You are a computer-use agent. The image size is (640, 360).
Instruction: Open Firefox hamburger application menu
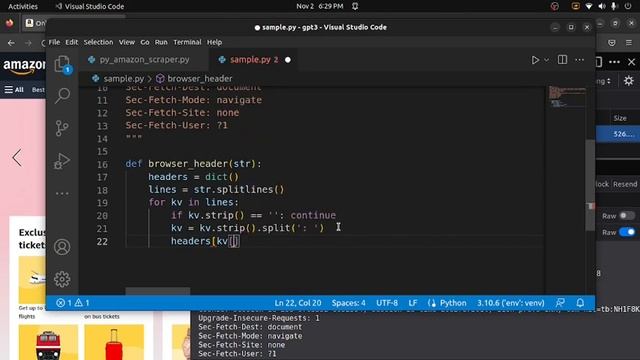(x=629, y=42)
